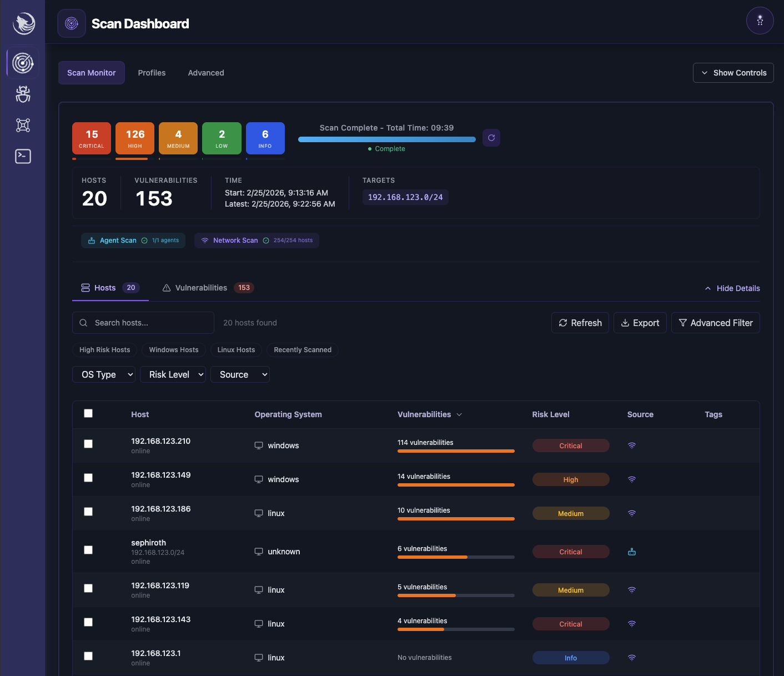Viewport: 784px width, 676px height.
Task: Check the checkbox for host 192.168.123.210
Action: coord(88,443)
